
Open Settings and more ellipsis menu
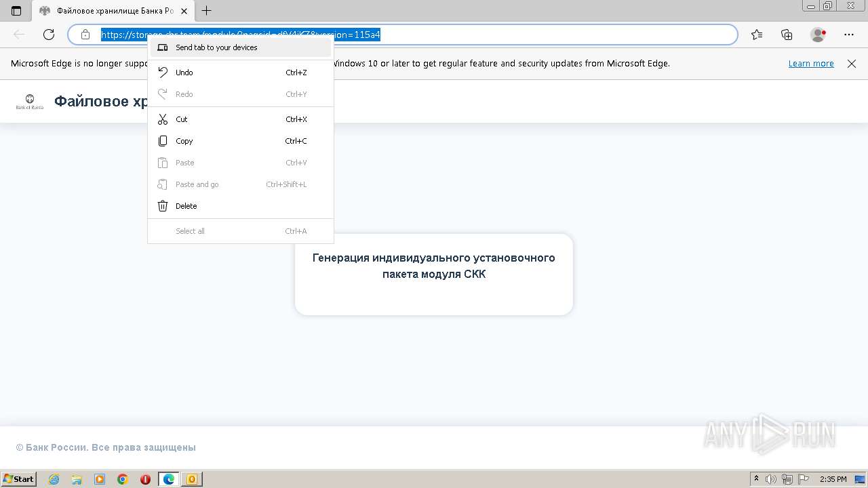coord(849,35)
